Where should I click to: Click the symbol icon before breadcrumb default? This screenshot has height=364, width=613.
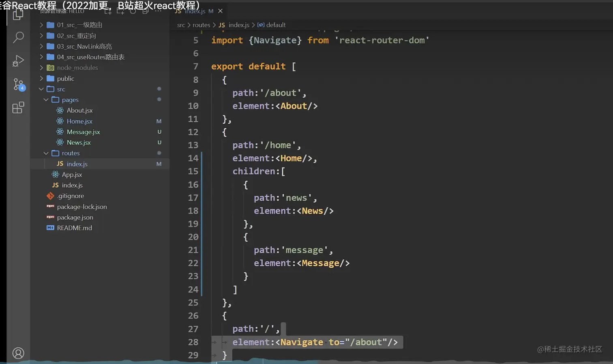(x=261, y=25)
